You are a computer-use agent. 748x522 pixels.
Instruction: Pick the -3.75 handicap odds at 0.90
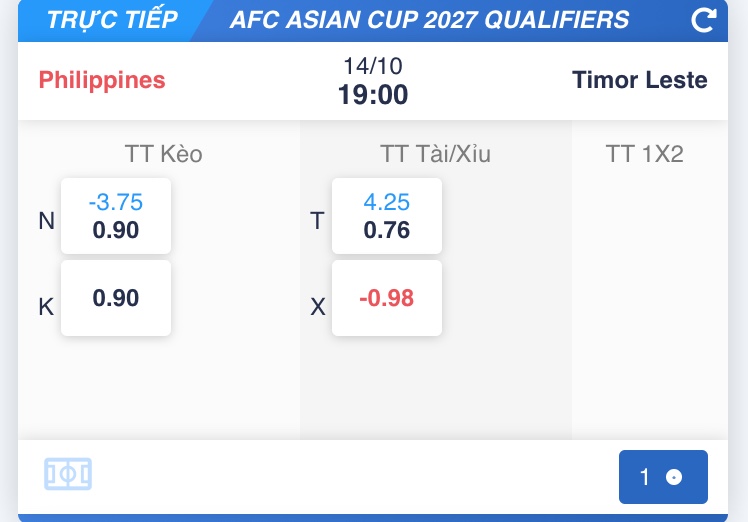(x=116, y=216)
